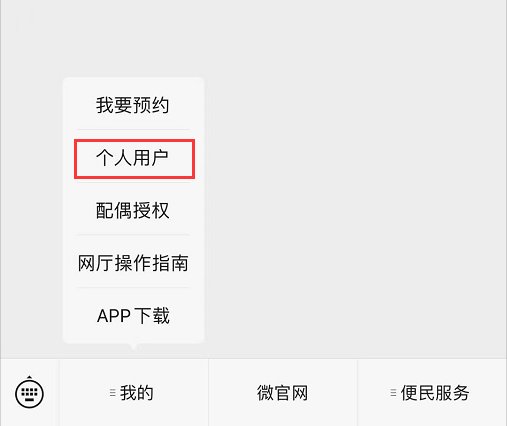Collapse the 我的 popup menu
This screenshot has height=426, width=507.
tap(134, 393)
